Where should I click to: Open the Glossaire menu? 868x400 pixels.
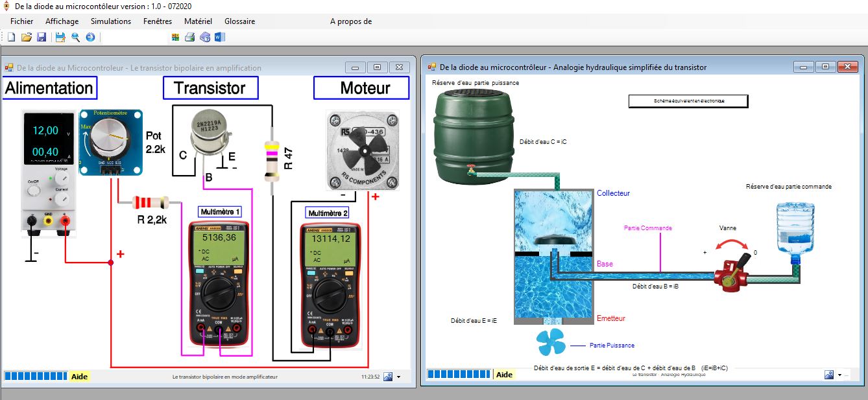[x=239, y=21]
